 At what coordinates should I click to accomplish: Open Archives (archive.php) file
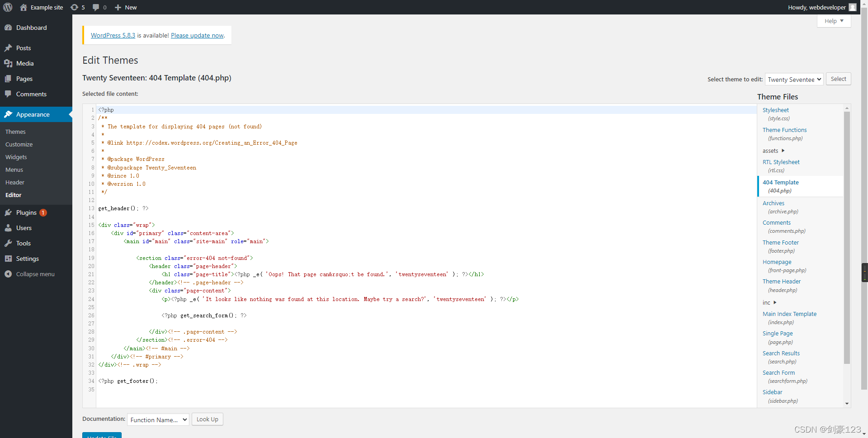tap(780, 207)
